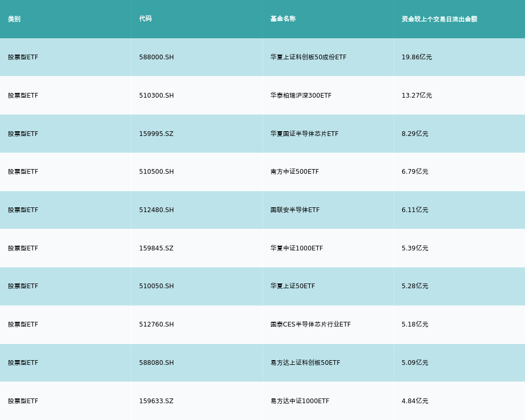
Task: Click outflow amount 6.79亿元
Action: tap(415, 172)
